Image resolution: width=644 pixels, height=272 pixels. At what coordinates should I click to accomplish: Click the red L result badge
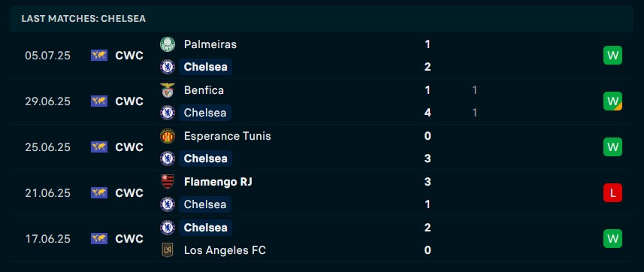pos(612,193)
